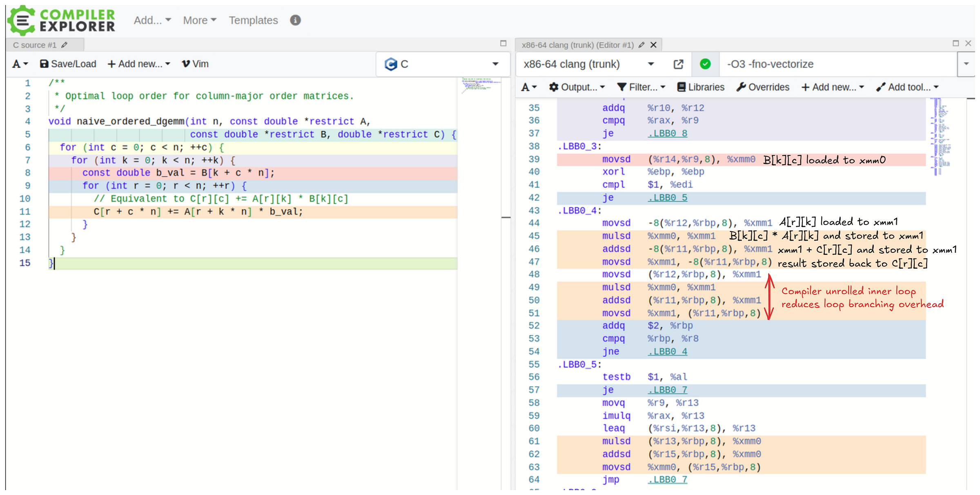
Task: Open the Templates menu item
Action: pos(253,20)
